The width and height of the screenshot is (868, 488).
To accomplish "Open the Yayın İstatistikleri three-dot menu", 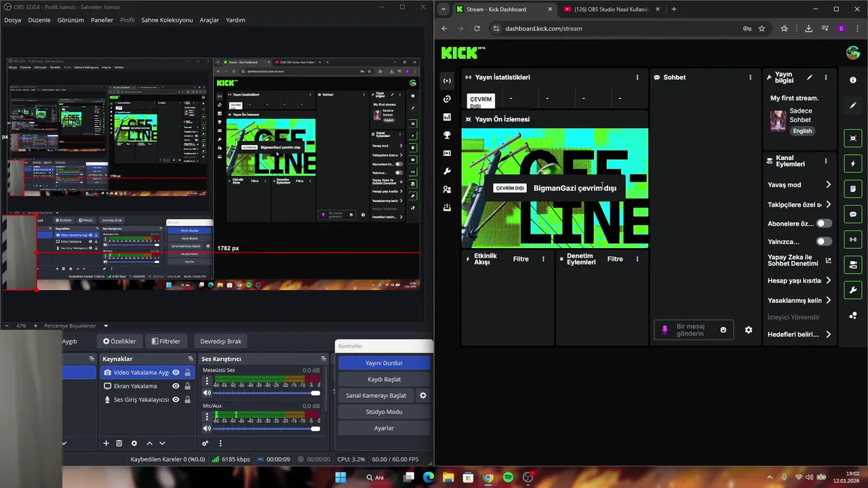I will [x=637, y=77].
